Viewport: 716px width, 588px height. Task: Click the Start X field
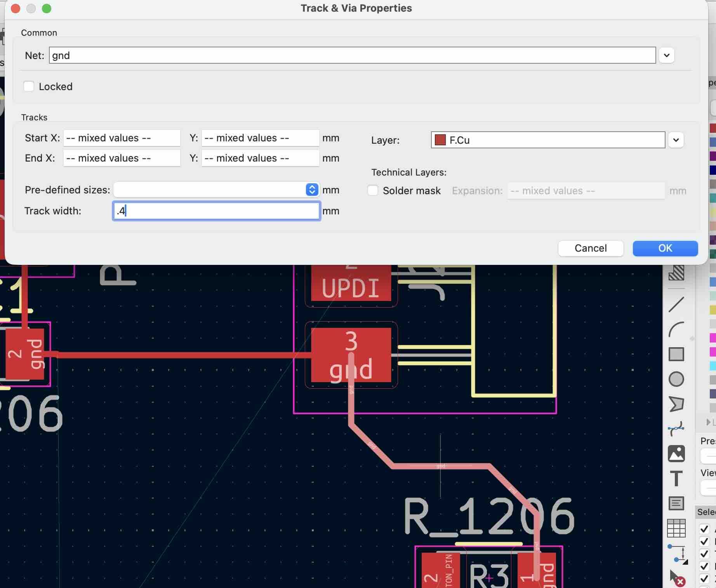point(122,138)
